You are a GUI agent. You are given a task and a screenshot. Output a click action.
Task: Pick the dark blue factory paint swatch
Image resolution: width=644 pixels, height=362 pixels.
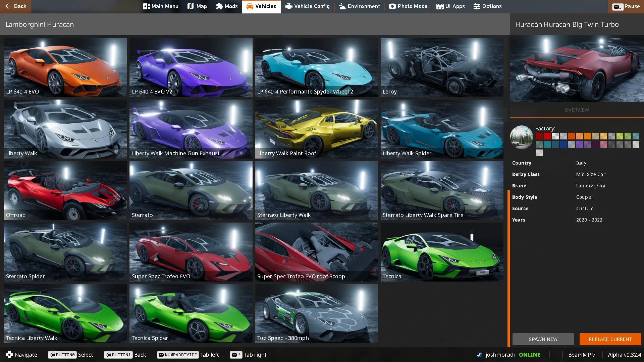pyautogui.click(x=563, y=144)
